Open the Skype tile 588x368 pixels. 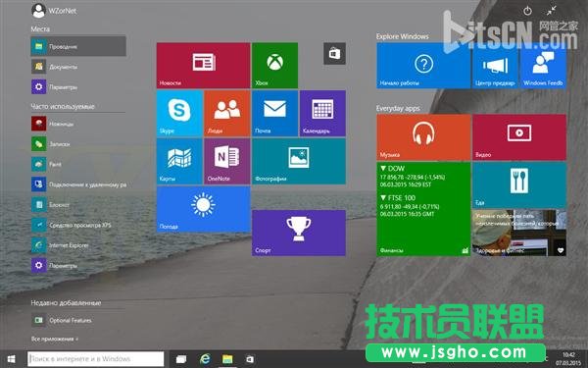pos(179,113)
